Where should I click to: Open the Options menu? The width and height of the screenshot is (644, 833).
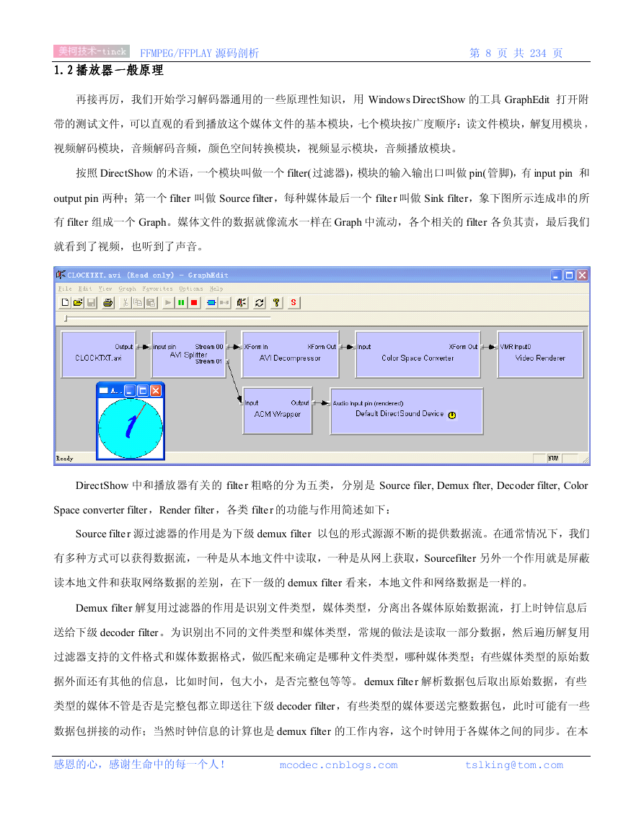click(x=191, y=288)
